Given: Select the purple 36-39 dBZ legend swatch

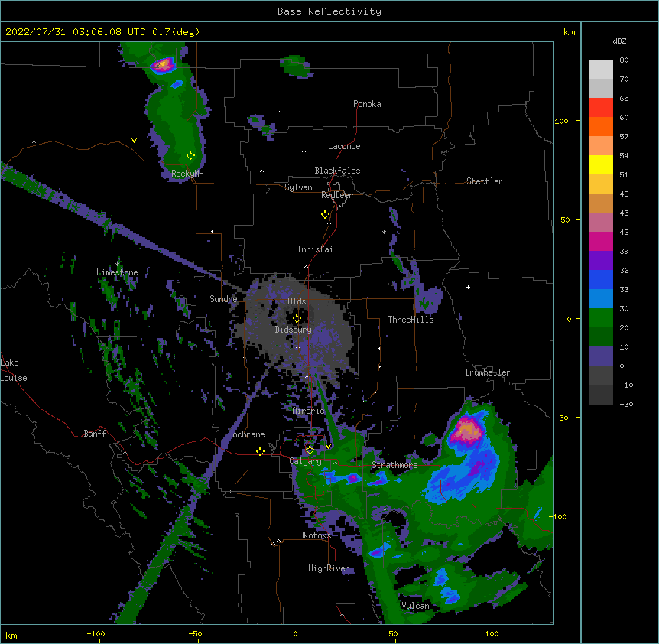Looking at the screenshot, I should (601, 261).
